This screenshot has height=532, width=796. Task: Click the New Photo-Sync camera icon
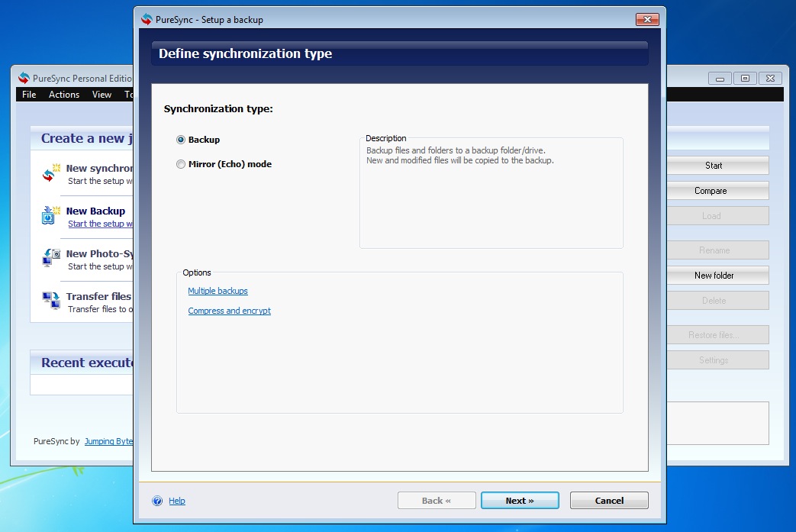click(x=50, y=259)
